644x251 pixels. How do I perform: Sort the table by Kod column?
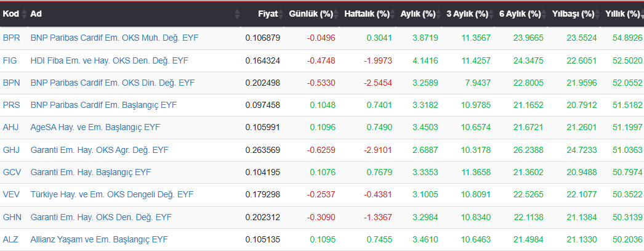[x=11, y=14]
